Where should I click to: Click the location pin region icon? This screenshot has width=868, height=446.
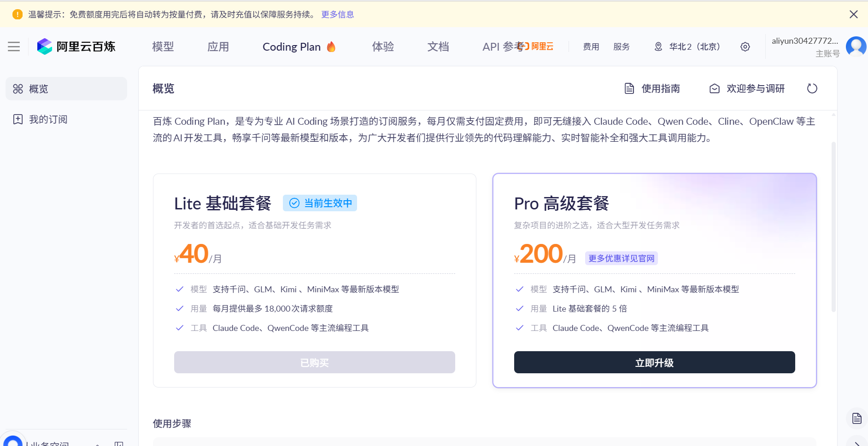coord(658,46)
